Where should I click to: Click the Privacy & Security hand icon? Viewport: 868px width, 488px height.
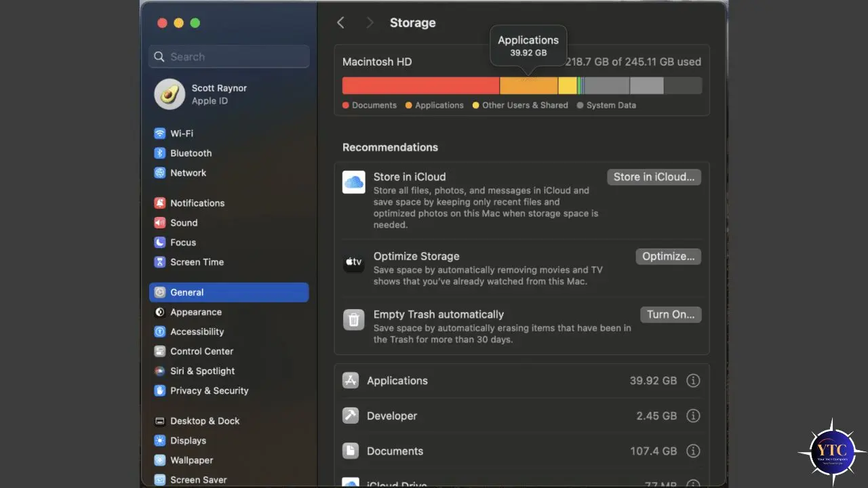(x=159, y=390)
